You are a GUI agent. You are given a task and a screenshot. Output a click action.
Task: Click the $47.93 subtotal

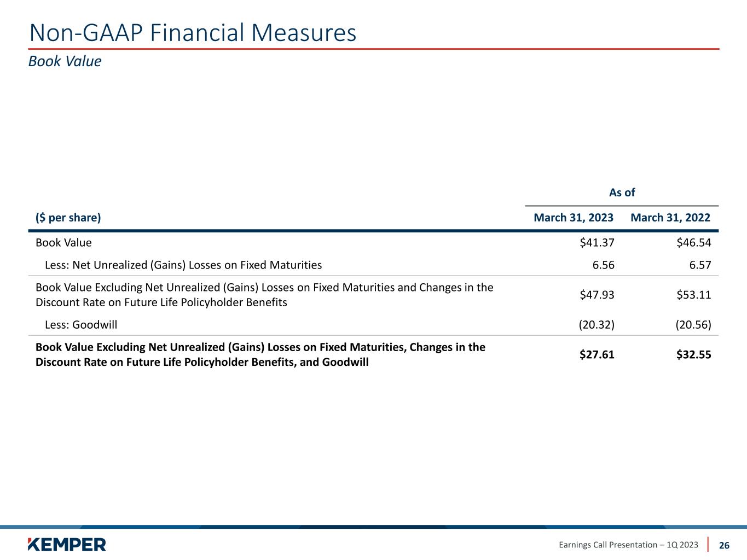click(x=597, y=295)
